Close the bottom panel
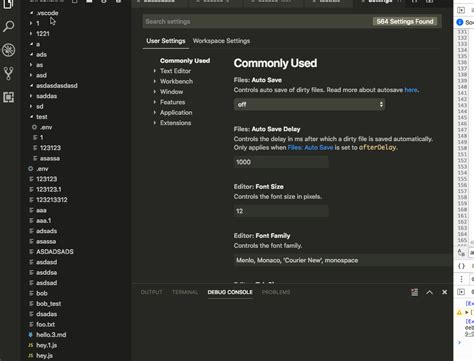The width and height of the screenshot is (474, 361). pos(444,292)
